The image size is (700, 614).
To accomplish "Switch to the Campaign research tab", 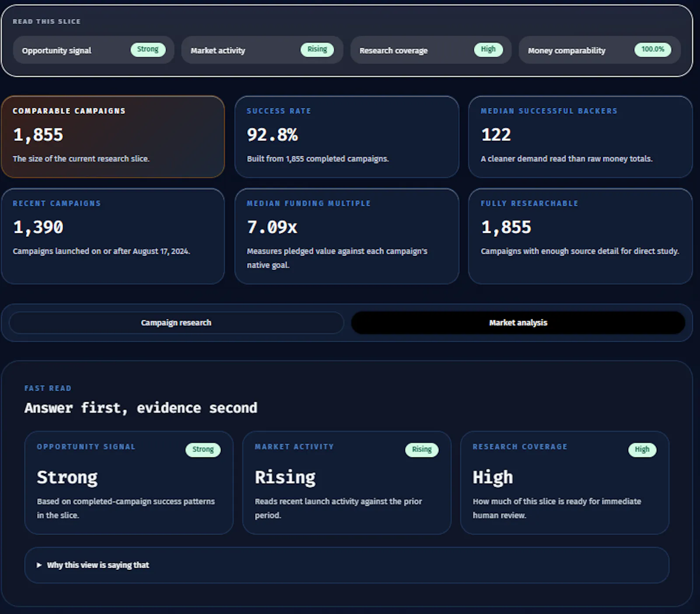I will pos(176,323).
